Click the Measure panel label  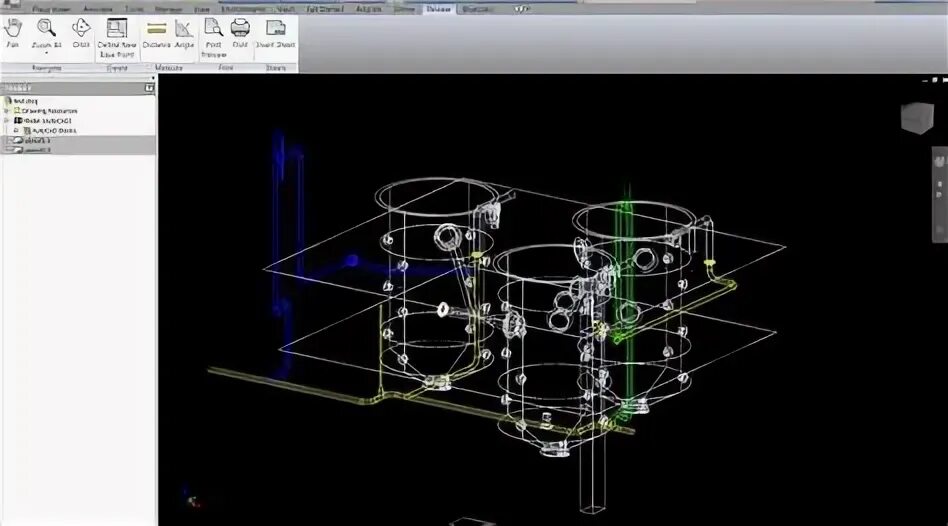(169, 68)
